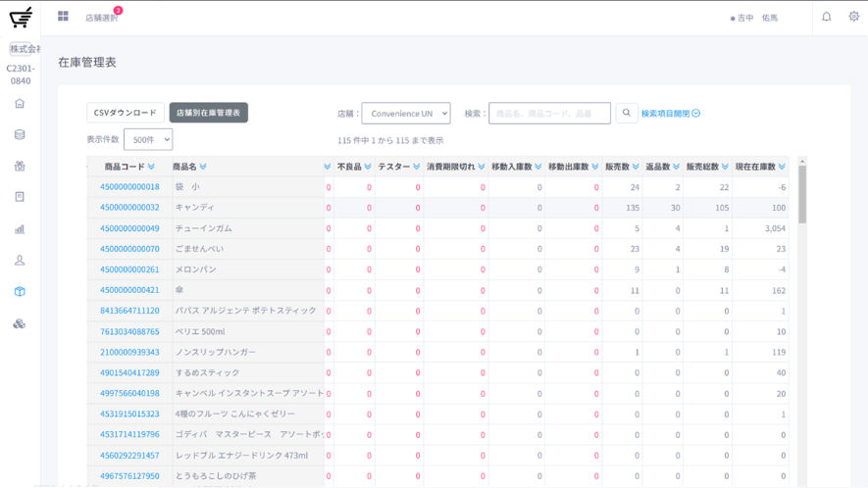This screenshot has height=488, width=868.
Task: Open the user profile sidebar icon
Action: tap(20, 261)
